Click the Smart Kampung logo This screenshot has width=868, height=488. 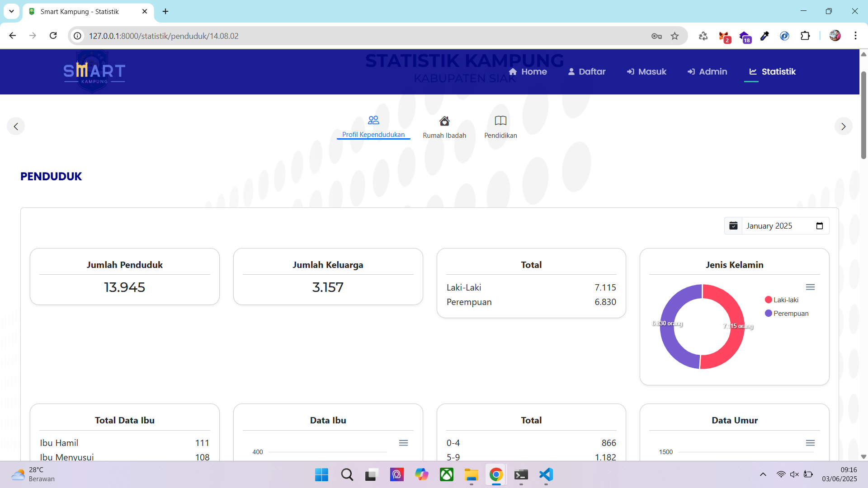pyautogui.click(x=94, y=72)
